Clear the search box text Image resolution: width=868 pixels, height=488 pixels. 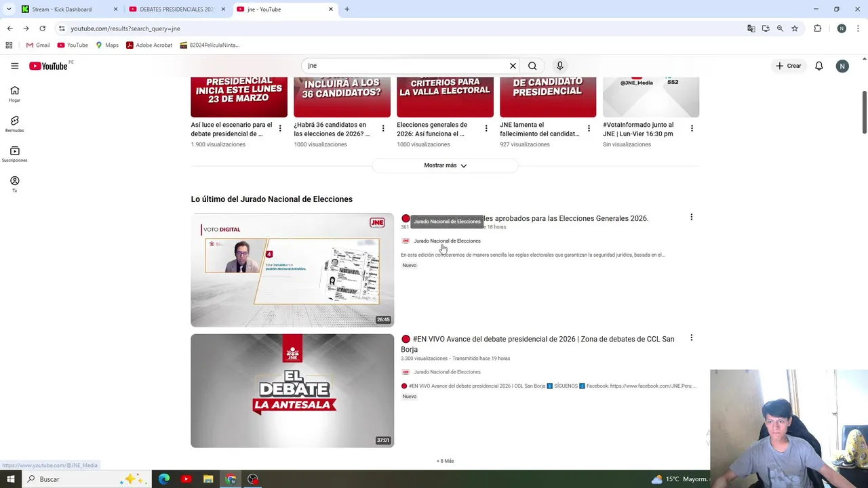513,66
